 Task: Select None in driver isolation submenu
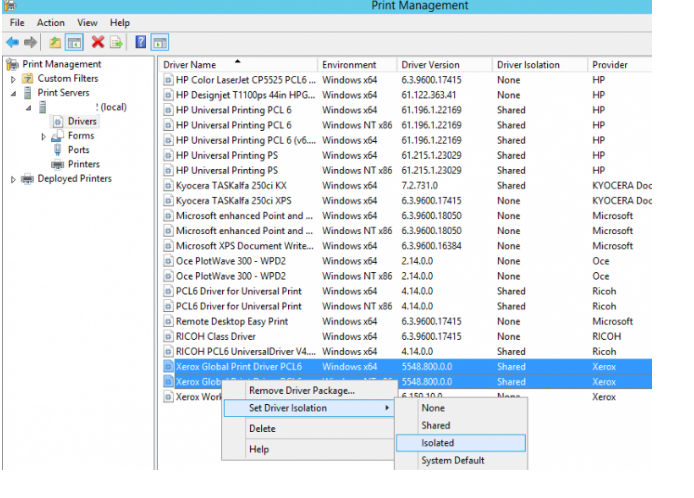[461, 408]
